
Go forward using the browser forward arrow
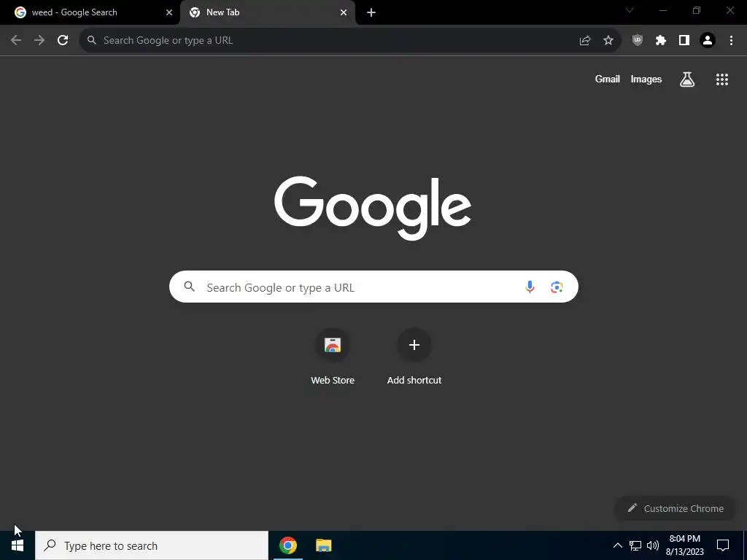point(39,40)
